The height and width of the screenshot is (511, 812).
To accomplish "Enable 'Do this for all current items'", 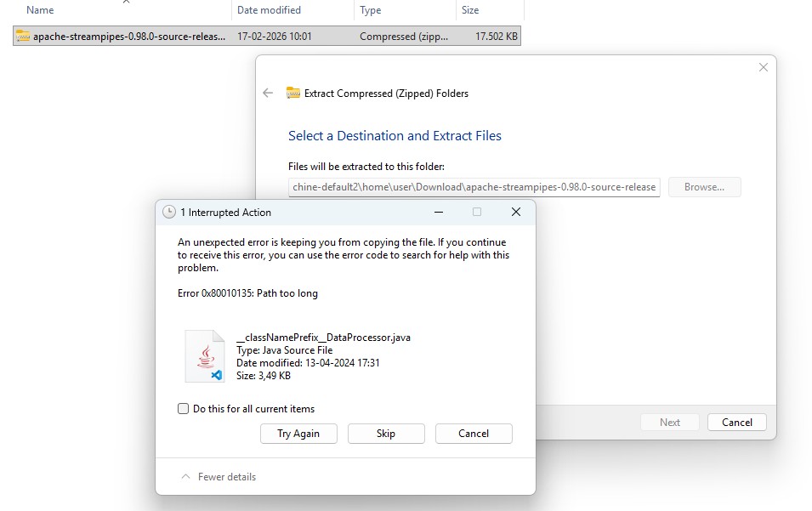I will (x=183, y=409).
